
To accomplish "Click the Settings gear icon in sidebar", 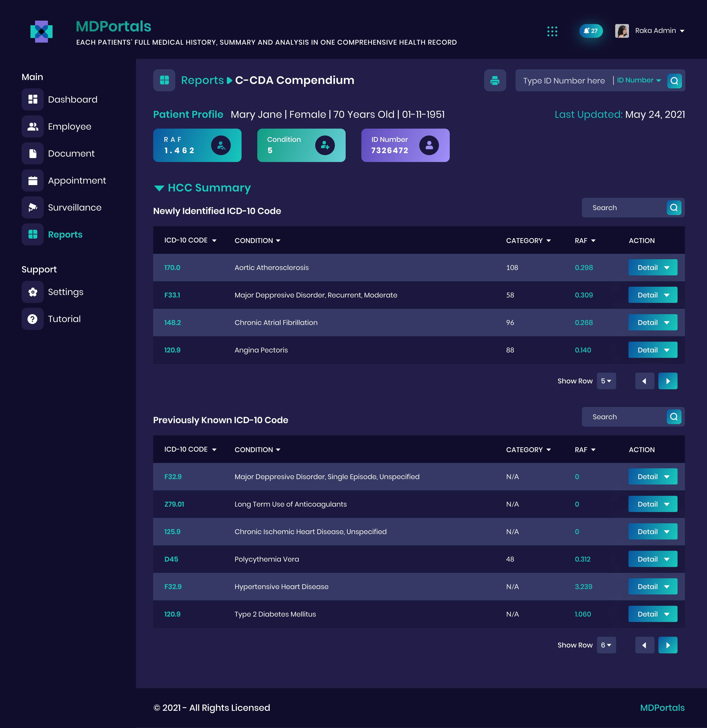I will pos(33,292).
